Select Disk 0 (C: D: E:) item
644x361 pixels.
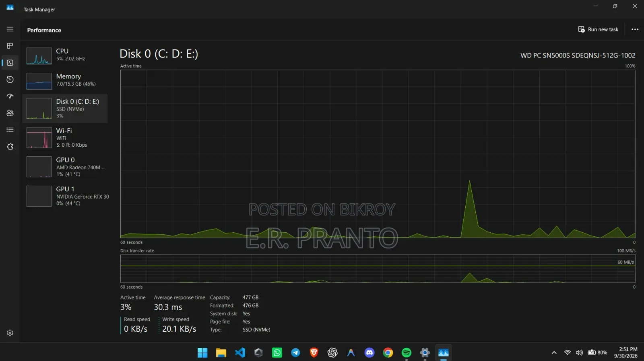[65, 109]
